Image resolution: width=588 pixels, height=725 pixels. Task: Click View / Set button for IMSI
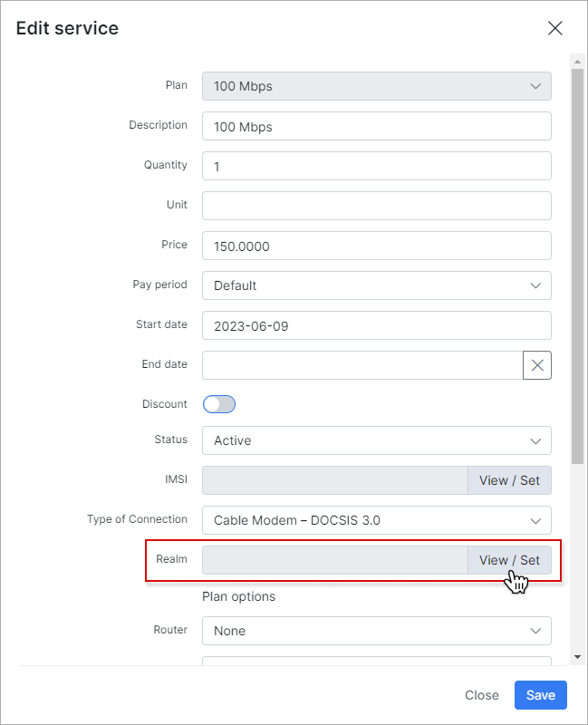pyautogui.click(x=508, y=480)
